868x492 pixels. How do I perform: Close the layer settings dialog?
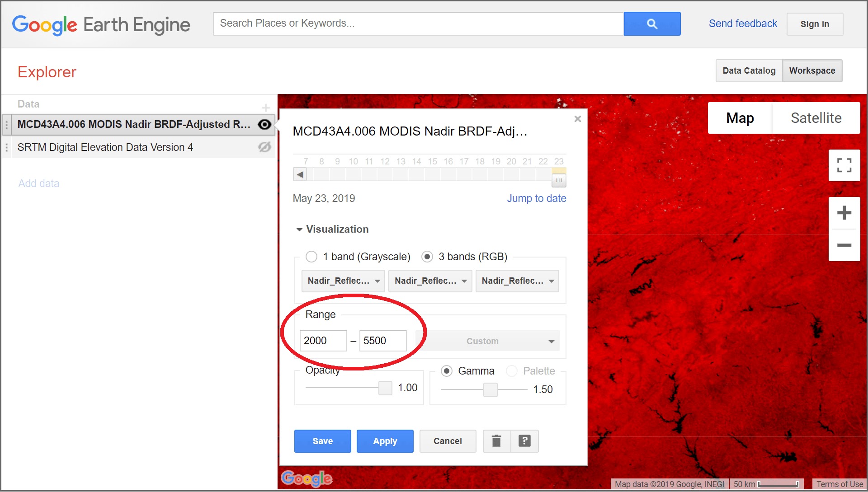coord(578,119)
